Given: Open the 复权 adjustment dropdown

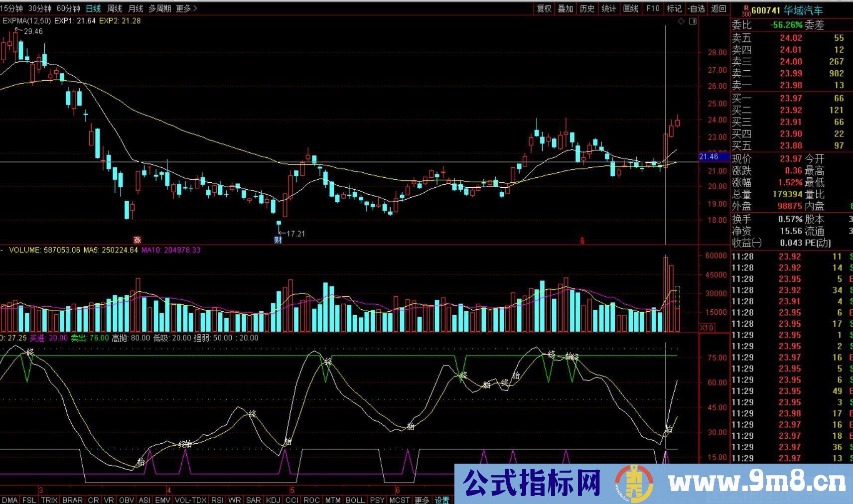Looking at the screenshot, I should coord(544,8).
